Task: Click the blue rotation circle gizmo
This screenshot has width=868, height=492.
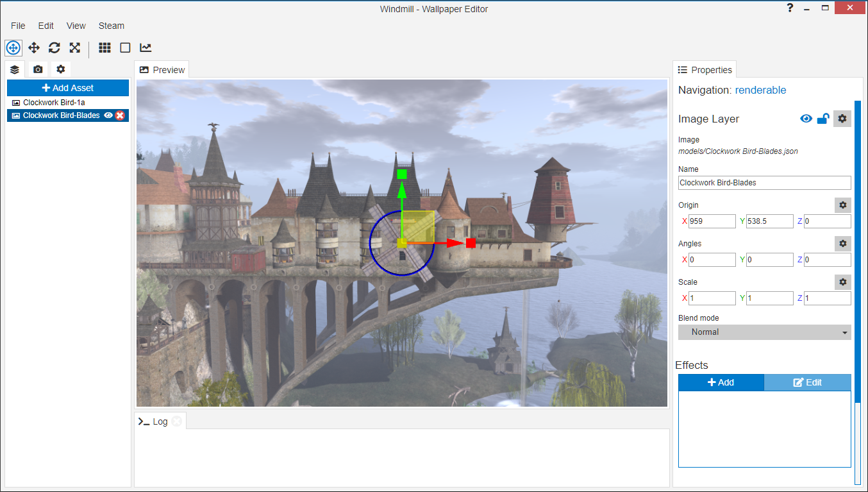Action: [x=402, y=243]
